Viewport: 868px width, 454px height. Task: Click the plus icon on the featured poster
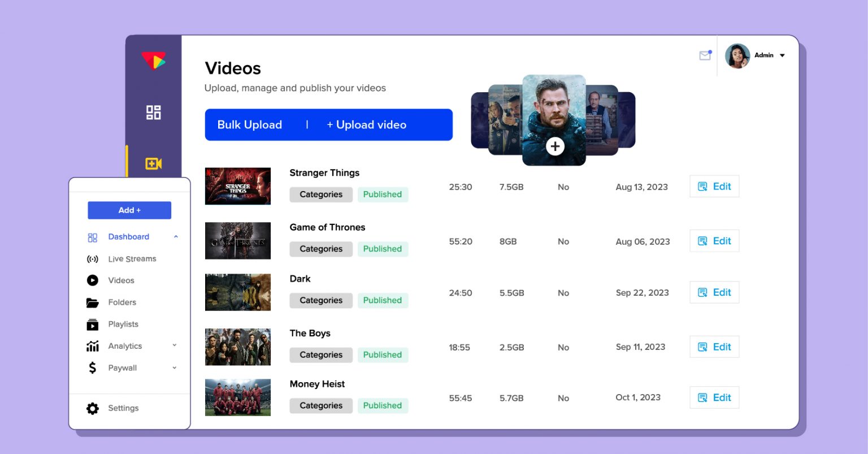[555, 146]
